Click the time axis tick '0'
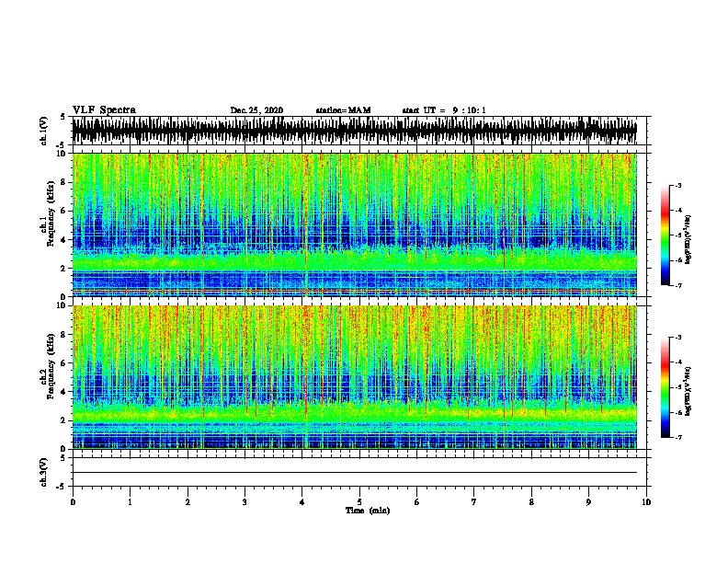The image size is (728, 563). [73, 502]
